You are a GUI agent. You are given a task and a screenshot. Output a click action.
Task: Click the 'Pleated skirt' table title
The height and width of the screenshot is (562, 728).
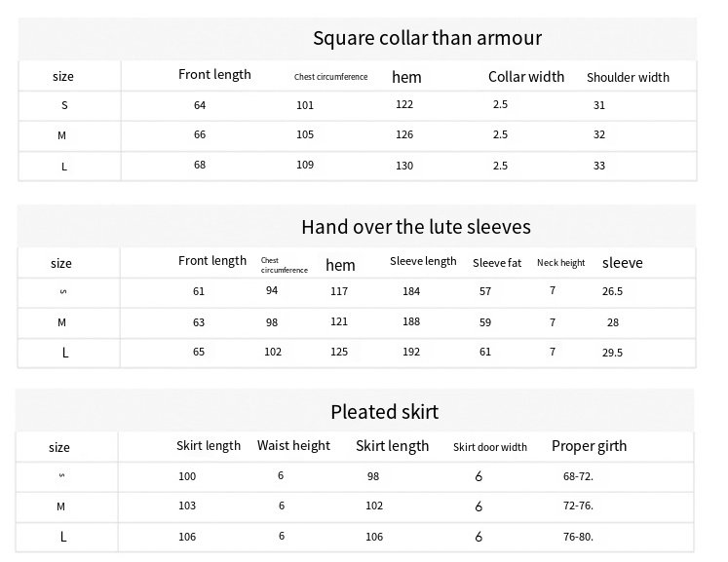[x=384, y=412]
